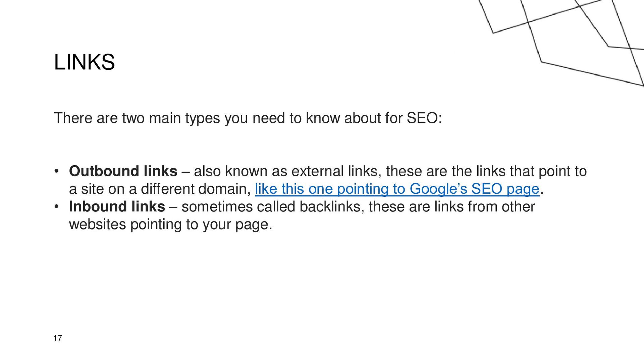Click the phrase external links

click(x=336, y=171)
